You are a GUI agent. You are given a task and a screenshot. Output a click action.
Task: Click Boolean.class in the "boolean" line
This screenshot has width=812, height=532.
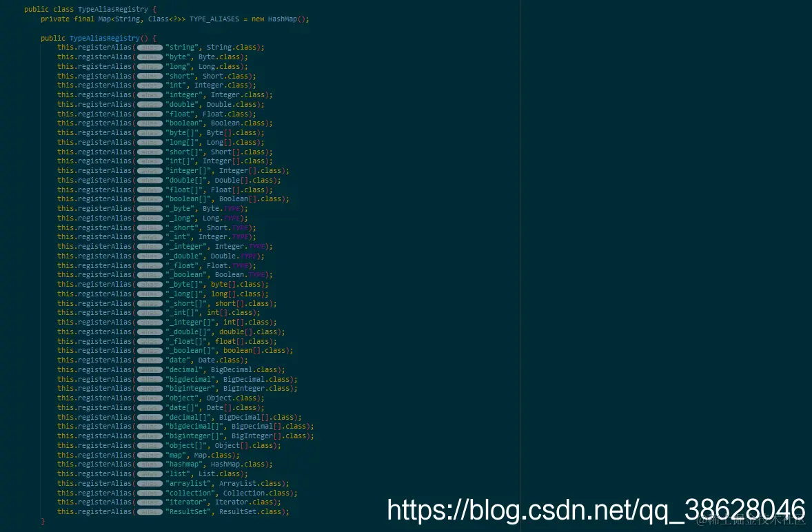coord(237,123)
